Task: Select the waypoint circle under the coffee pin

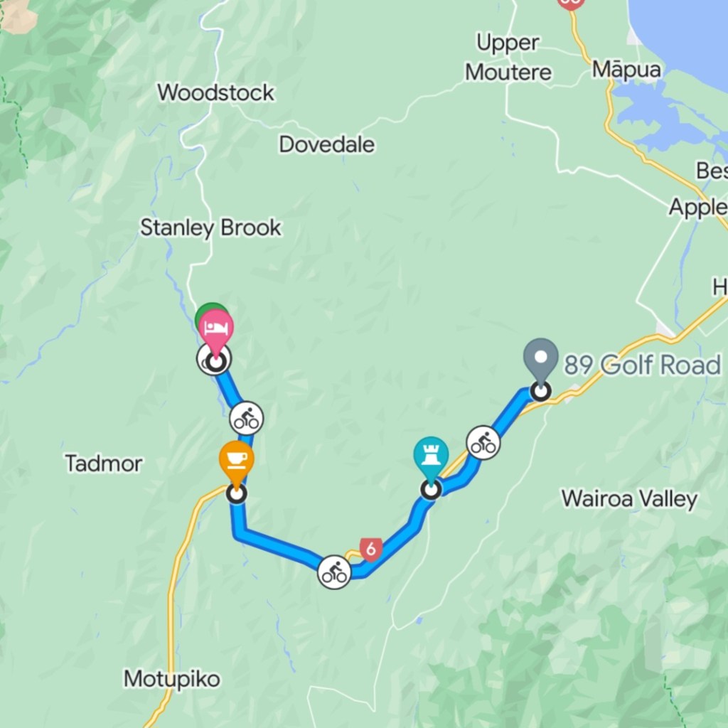Action: tap(236, 493)
